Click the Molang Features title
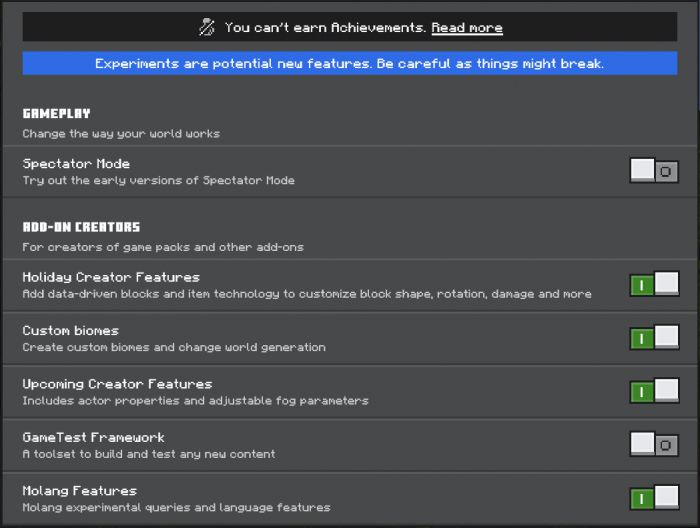This screenshot has height=528, width=700. point(79,491)
